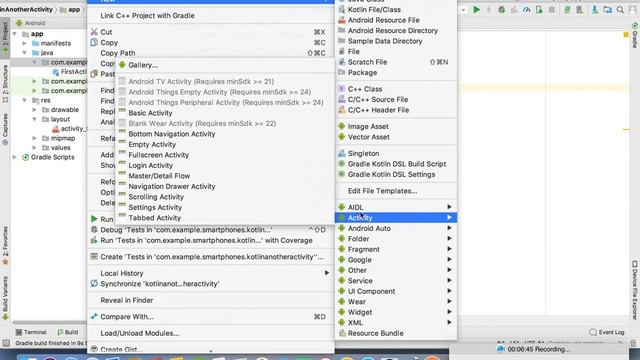Click the Debug Tests bug icon
Viewport: 640px width, 360px height.
[94, 230]
